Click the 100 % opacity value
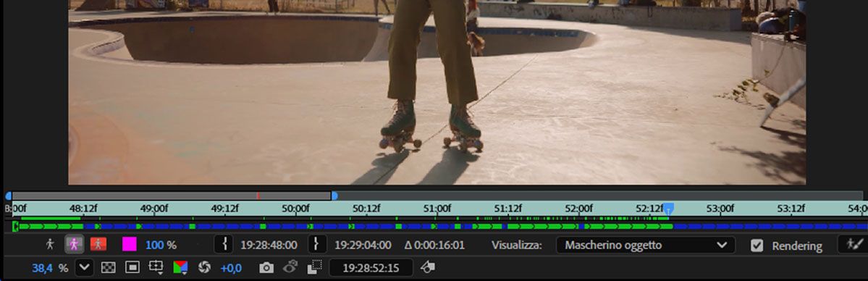 (x=161, y=245)
